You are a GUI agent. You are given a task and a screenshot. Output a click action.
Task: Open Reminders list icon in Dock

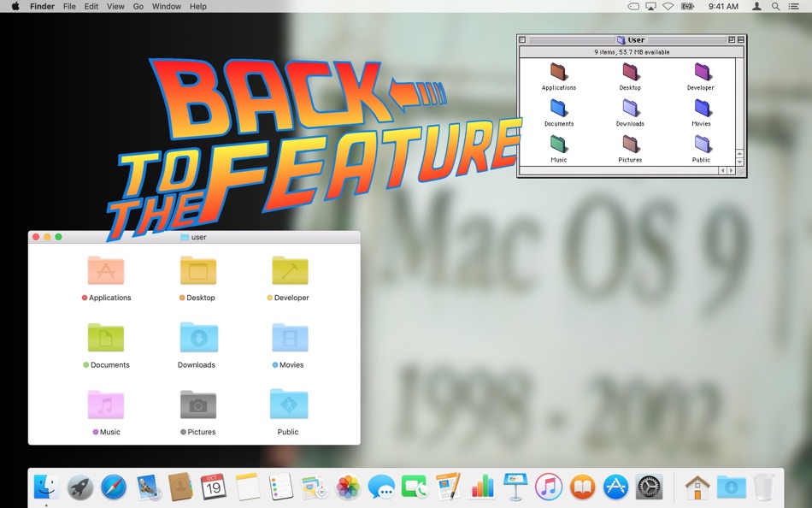click(280, 487)
